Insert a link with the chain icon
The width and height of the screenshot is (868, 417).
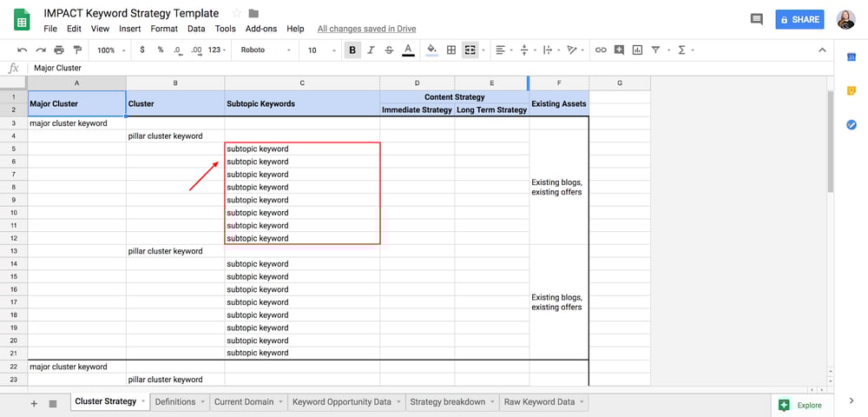pos(600,50)
